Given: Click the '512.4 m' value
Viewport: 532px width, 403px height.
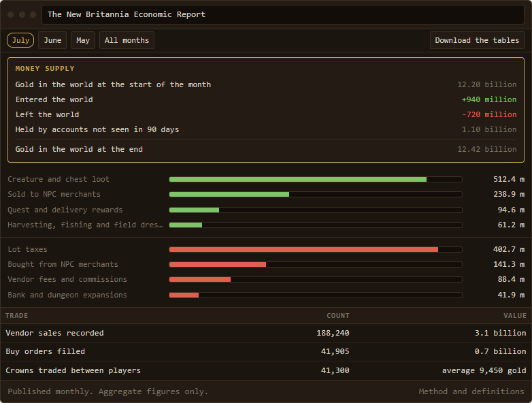Looking at the screenshot, I should coord(509,179).
